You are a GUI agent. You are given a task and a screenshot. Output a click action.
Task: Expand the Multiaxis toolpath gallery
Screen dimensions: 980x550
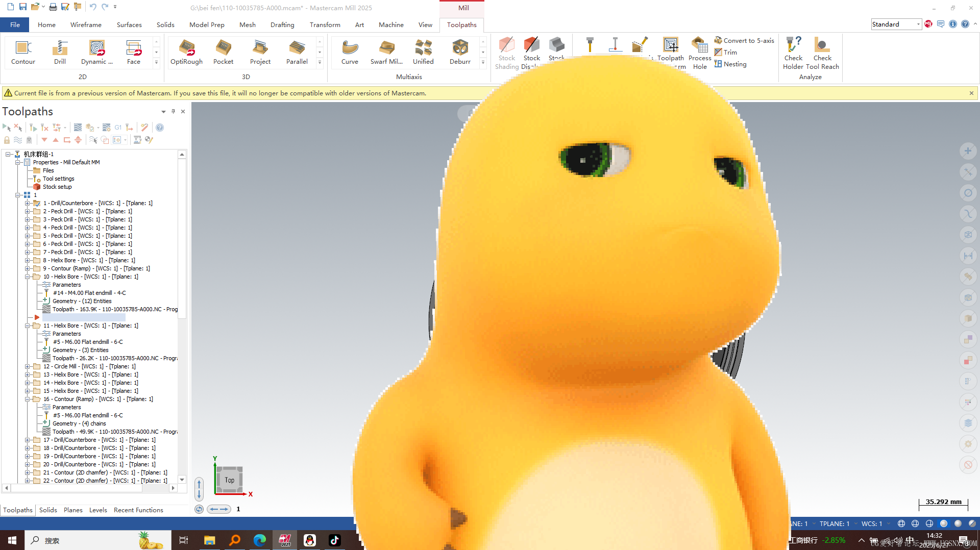tap(483, 62)
